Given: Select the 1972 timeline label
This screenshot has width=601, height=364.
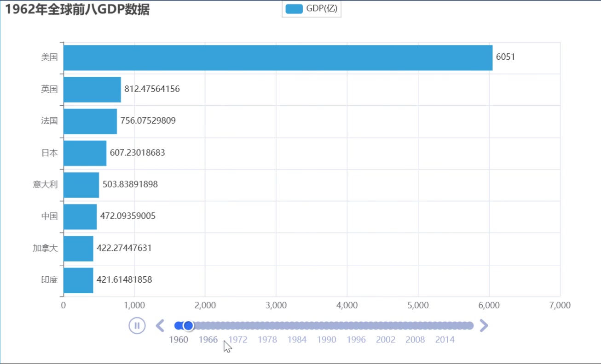Looking at the screenshot, I should (x=238, y=340).
